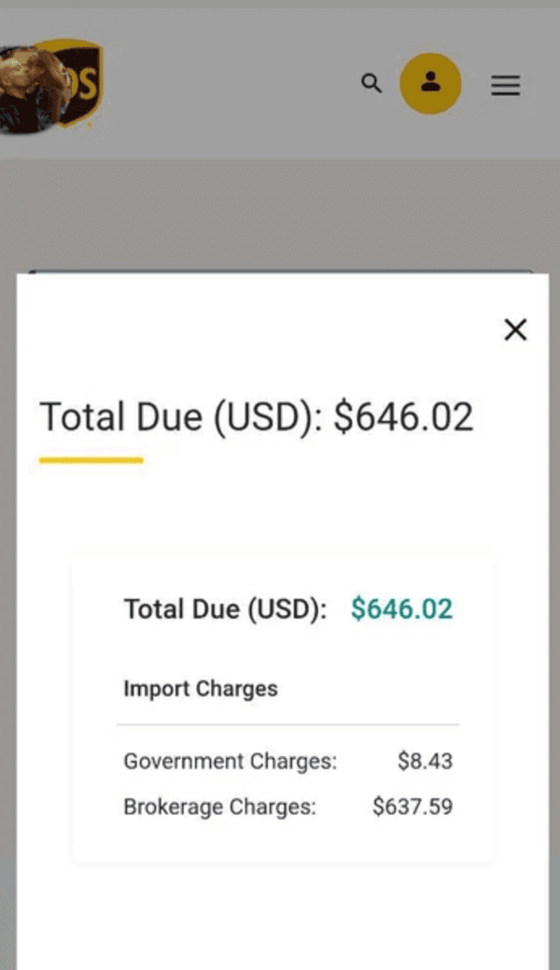Open the yellow account profile icon
This screenshot has height=970, width=560.
(x=430, y=84)
